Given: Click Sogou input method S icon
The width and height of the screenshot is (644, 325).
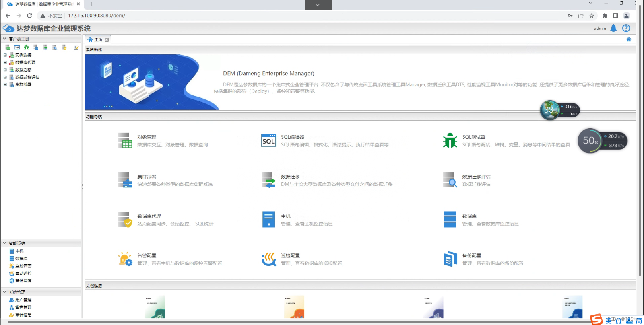Looking at the screenshot, I should 596,319.
